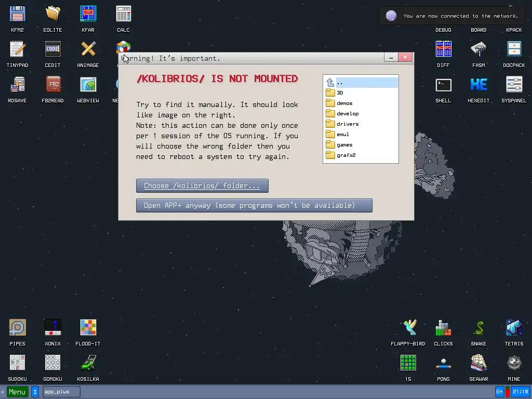Viewport: 532px width, 399px height.
Task: Close the Warning dialog window
Action: tap(405, 57)
